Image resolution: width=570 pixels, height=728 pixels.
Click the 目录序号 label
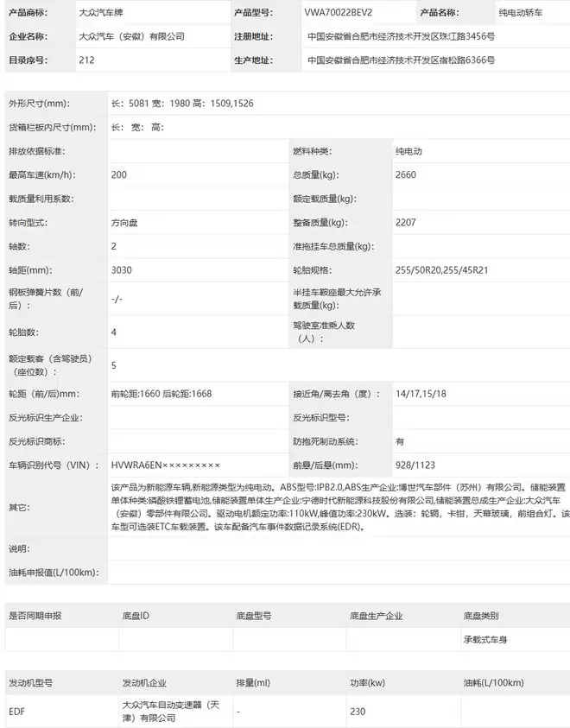(28, 60)
